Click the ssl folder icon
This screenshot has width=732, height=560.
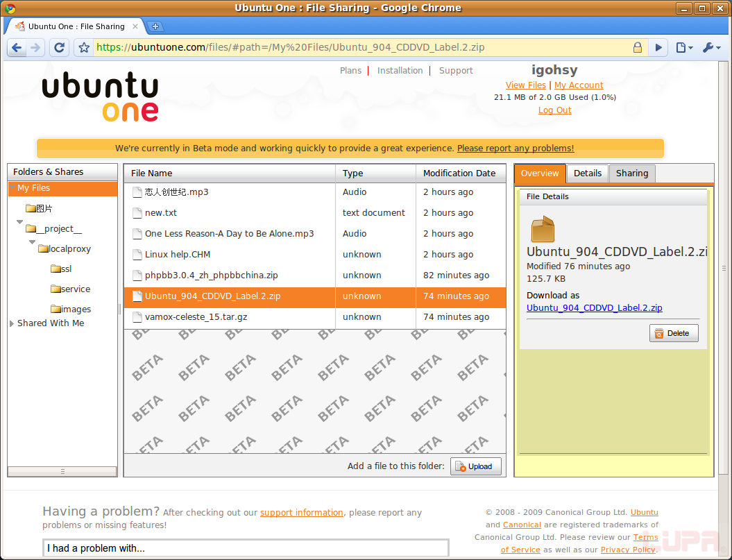point(56,269)
